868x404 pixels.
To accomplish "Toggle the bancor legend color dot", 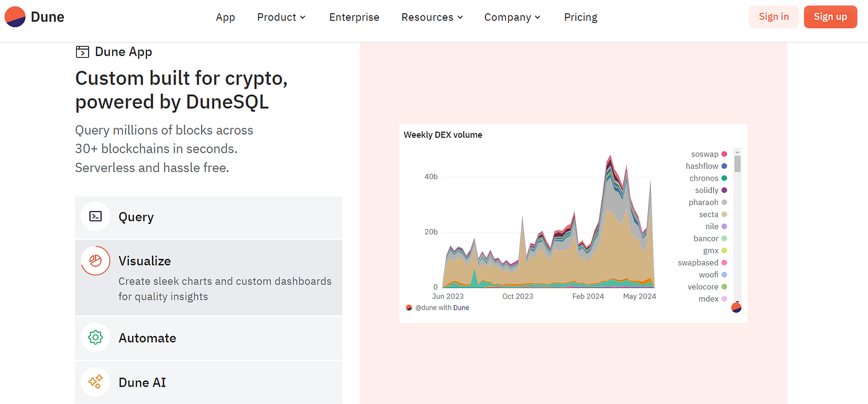I will (724, 238).
